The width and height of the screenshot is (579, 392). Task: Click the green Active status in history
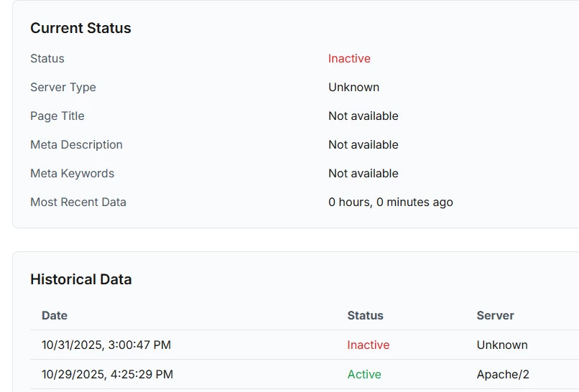point(364,375)
